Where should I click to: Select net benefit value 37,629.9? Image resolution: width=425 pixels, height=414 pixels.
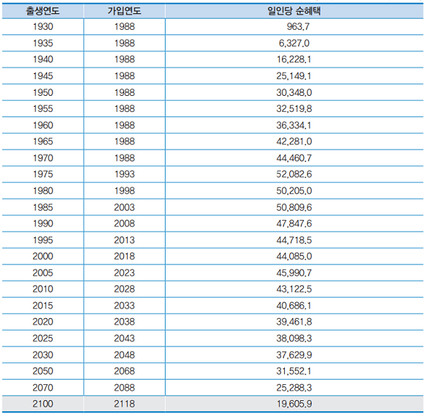294,355
